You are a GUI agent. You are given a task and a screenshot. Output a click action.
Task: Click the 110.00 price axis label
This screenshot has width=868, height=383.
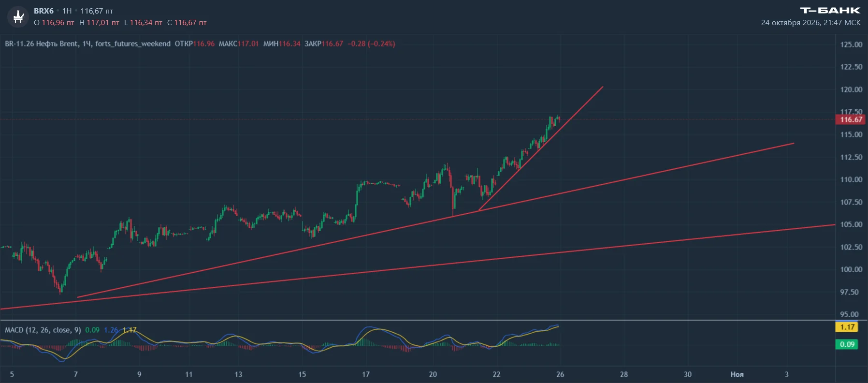tap(851, 179)
